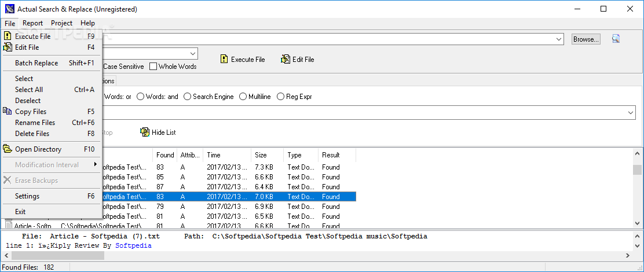
Task: Choose Select menu item
Action: [x=52, y=78]
